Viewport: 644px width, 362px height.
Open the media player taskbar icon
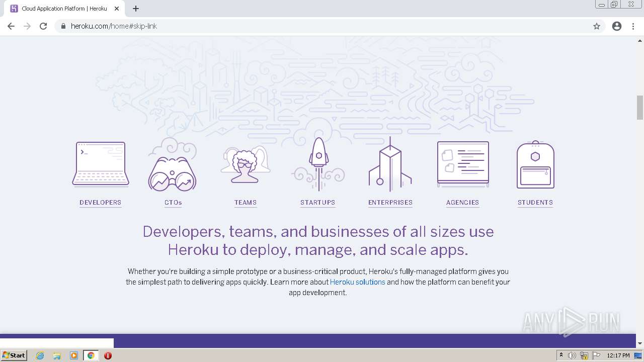(74, 355)
